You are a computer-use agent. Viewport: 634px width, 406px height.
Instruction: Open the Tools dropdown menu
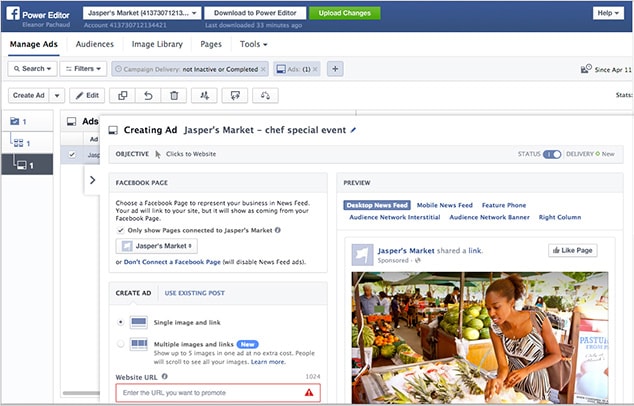tap(254, 44)
